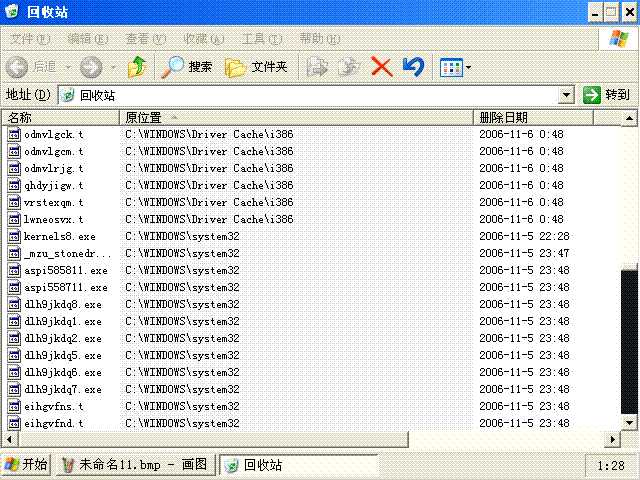This screenshot has width=640, height=480.
Task: Click the Move To toolbar icon
Action: (317, 67)
